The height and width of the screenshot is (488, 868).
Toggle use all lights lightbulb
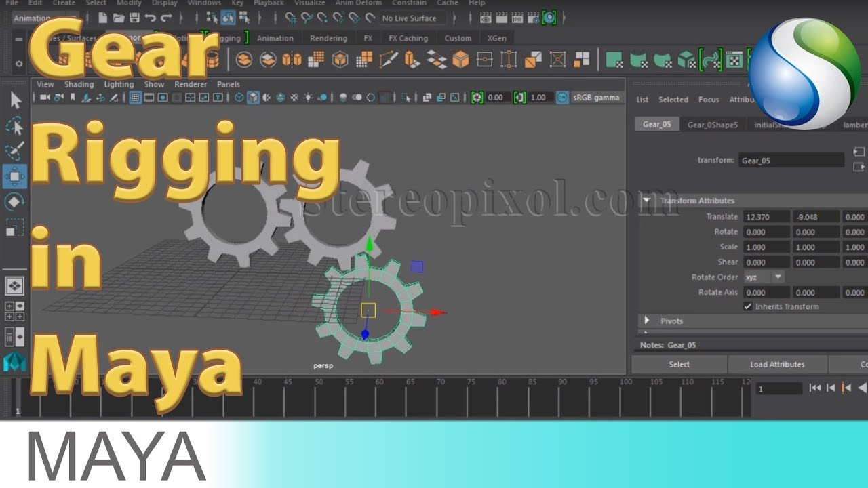coord(309,98)
